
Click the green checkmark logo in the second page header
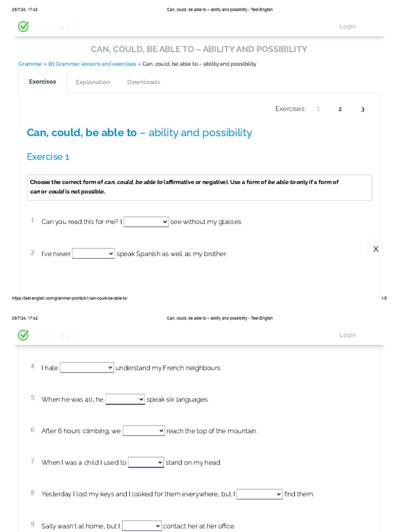23,335
